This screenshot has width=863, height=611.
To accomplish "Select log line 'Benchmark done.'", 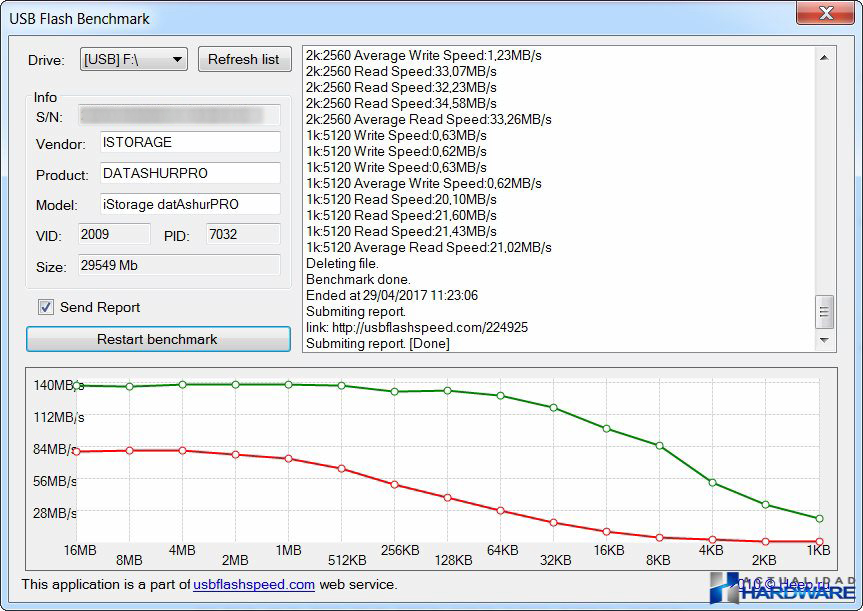I will (x=358, y=280).
